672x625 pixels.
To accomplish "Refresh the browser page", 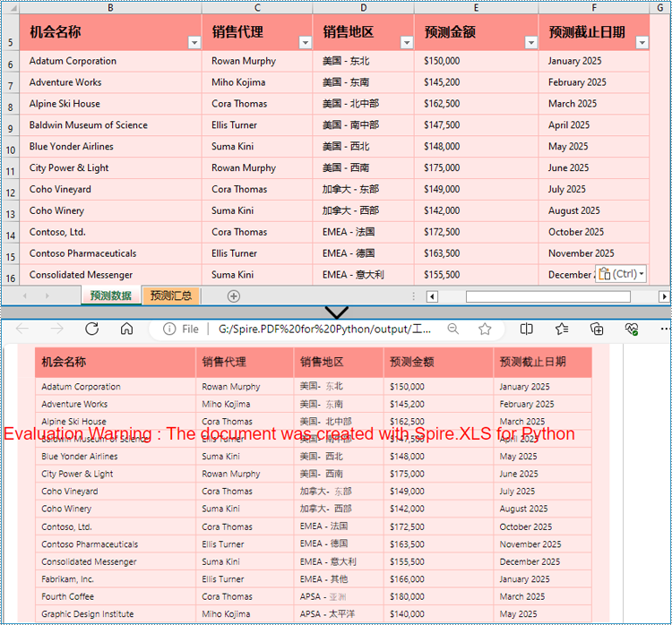I will tap(91, 329).
